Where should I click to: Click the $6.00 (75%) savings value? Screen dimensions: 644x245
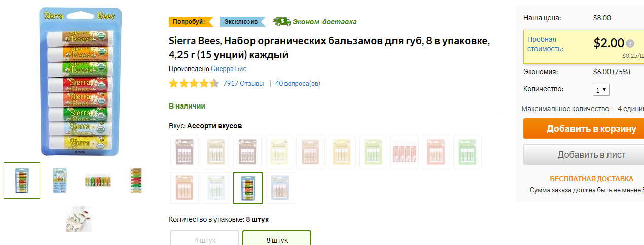[611, 72]
